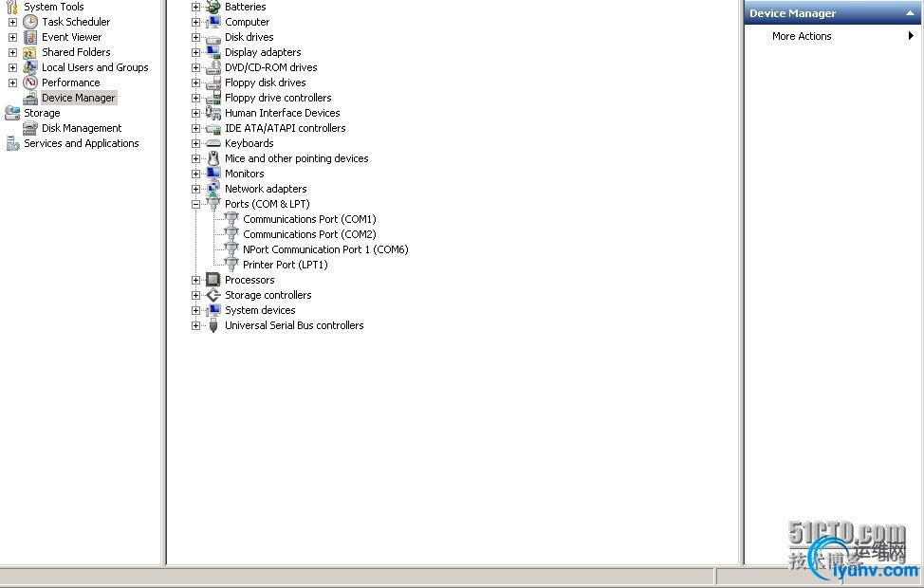This screenshot has width=924, height=588.
Task: Select Ports (COM & LPT) label
Action: [x=267, y=205]
